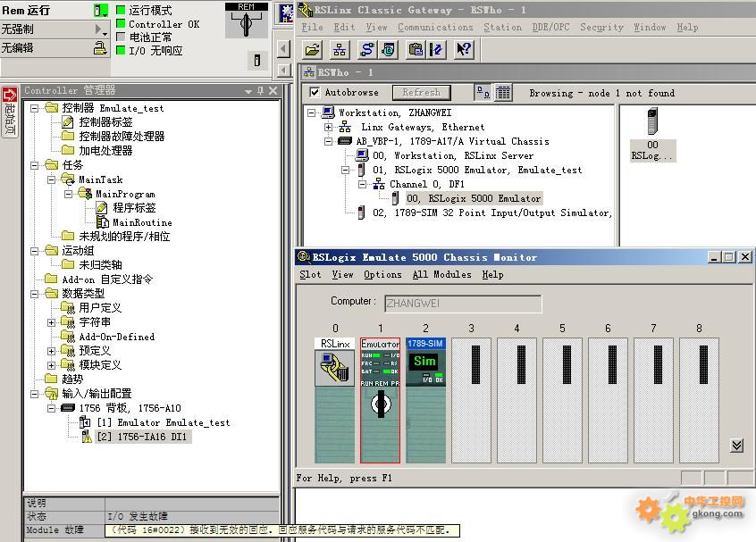This screenshot has height=542, width=756.
Task: Select 未归类轴 folder under 运动组
Action: pos(100,265)
